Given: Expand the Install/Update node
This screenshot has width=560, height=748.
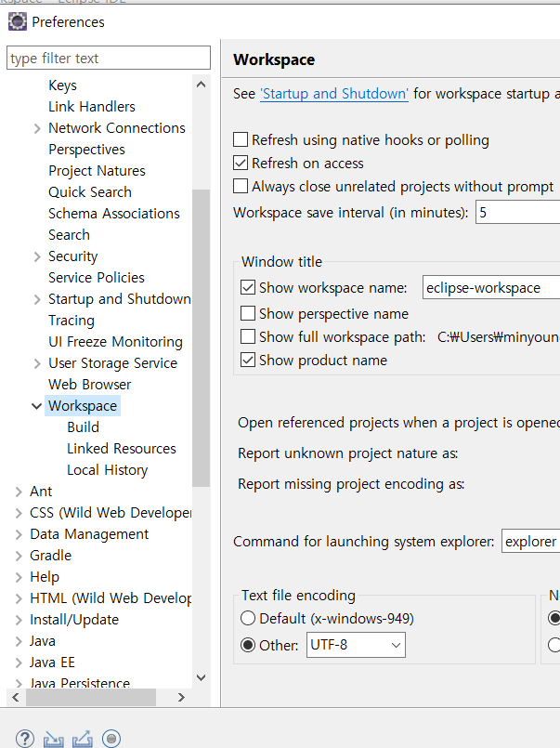Looking at the screenshot, I should click(19, 620).
